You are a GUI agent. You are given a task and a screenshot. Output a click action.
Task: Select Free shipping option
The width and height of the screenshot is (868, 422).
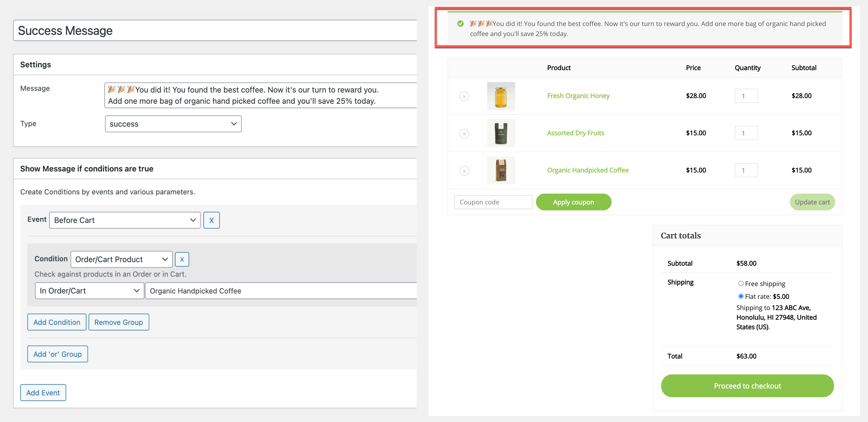741,283
